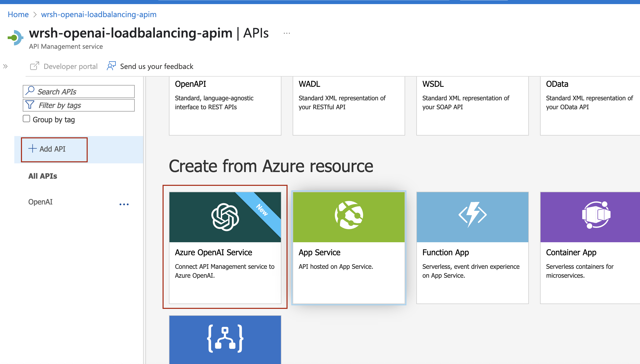Click 'API hosted on App Service.' description
Screen dimensions: 640x364
click(336, 267)
